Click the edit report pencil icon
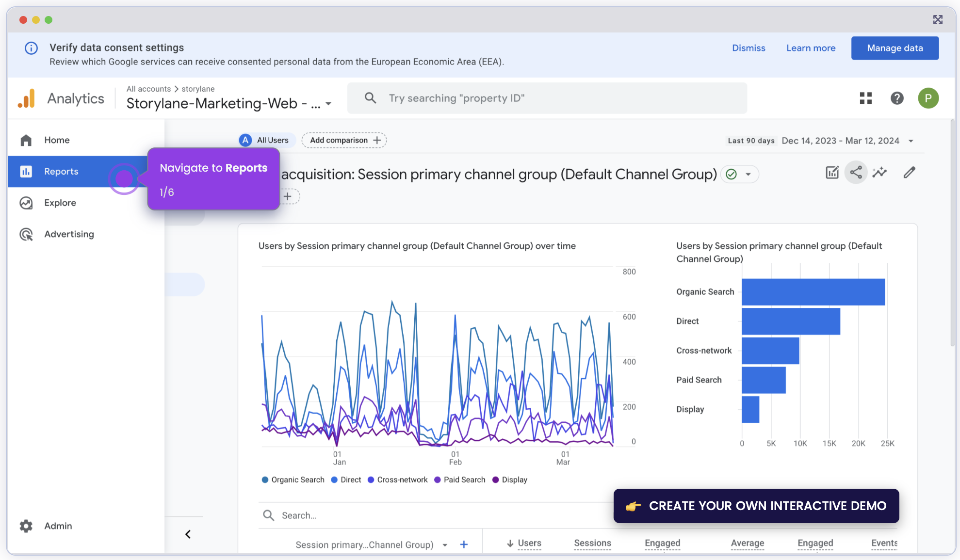 (910, 172)
